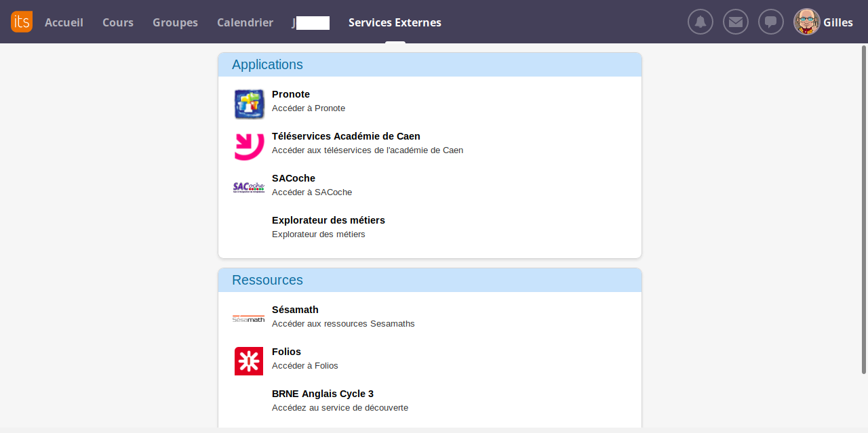Viewport: 868px width, 433px height.
Task: Click the Téléservices pink arrow logo
Action: [249, 146]
